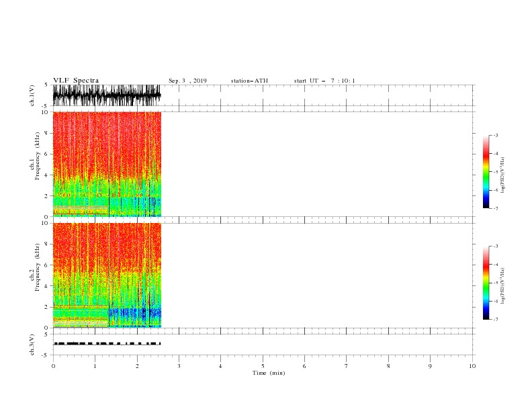The height and width of the screenshot is (411, 532).
Task: Click the time axis tick label '1'
Action: click(95, 366)
